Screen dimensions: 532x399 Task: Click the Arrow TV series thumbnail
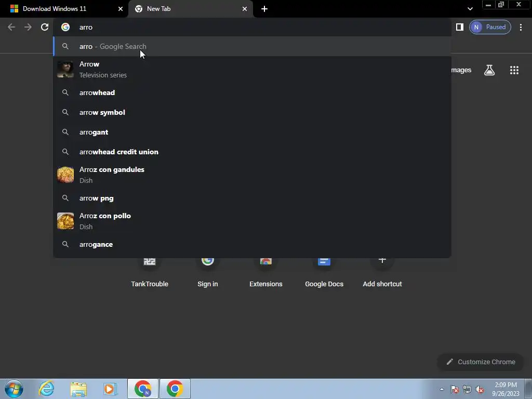coord(65,70)
